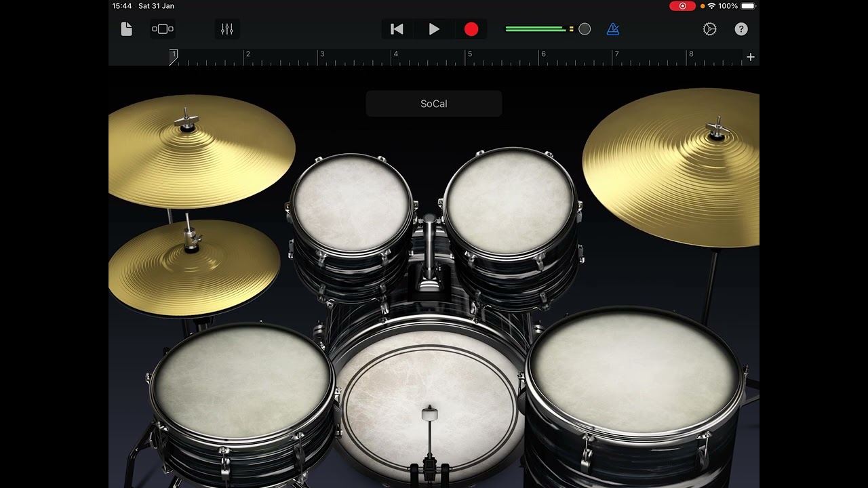Image resolution: width=868 pixels, height=488 pixels.
Task: Tap the Sat 31 Jan date
Action: coord(156,6)
